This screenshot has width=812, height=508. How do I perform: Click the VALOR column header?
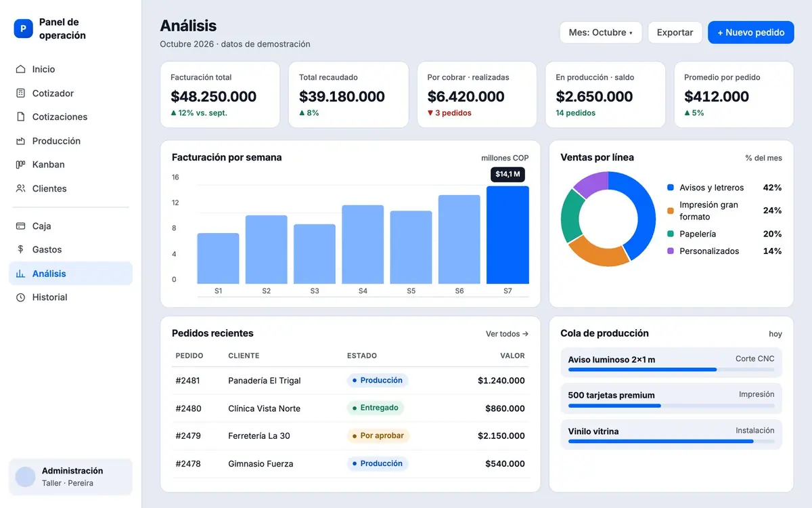coord(512,356)
